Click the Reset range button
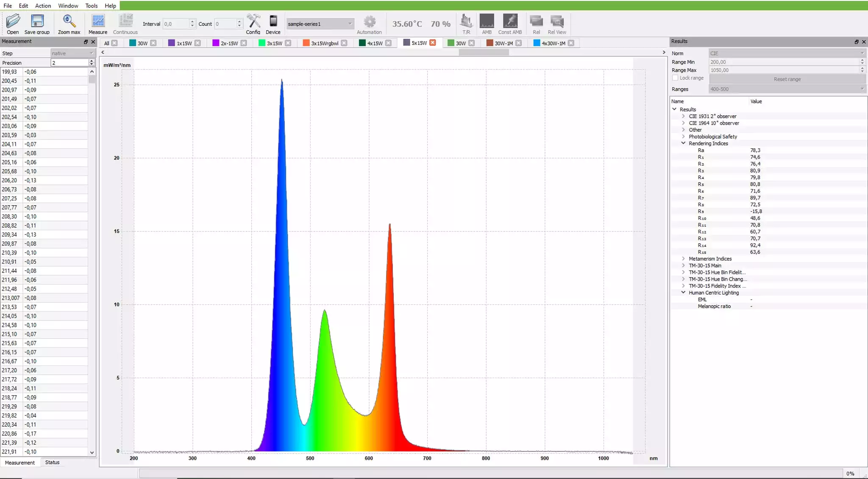The image size is (868, 479). (x=787, y=79)
